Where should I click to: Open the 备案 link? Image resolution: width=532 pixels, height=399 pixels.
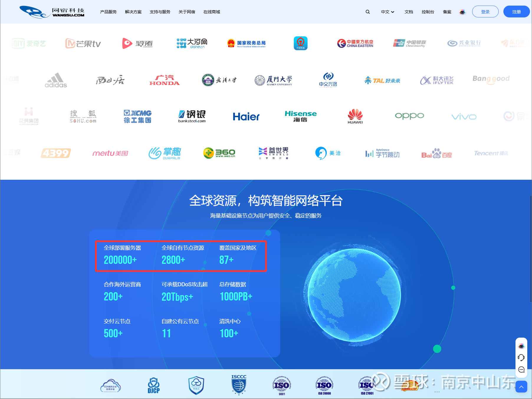coord(447,12)
